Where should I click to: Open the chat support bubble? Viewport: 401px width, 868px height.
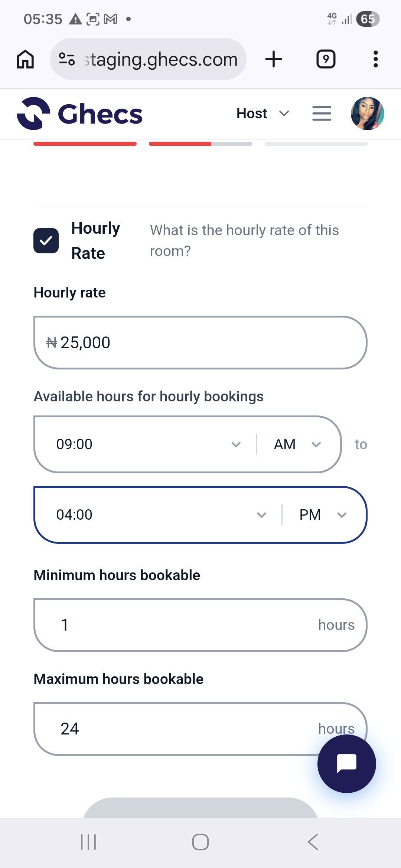[346, 764]
